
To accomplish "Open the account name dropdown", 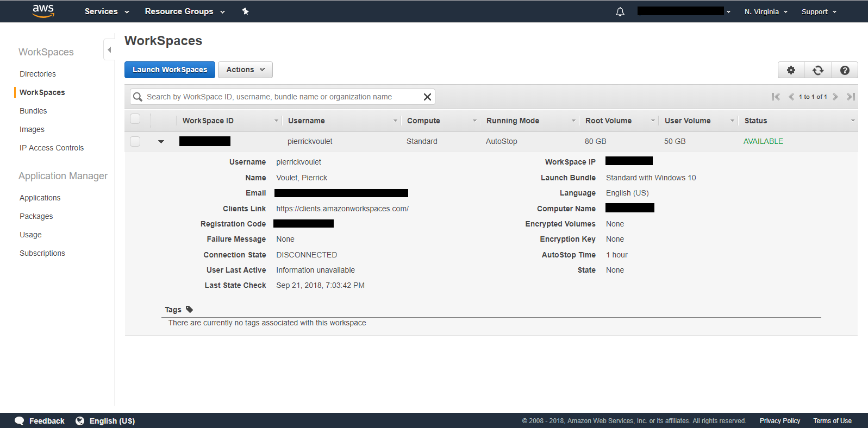I will (x=684, y=11).
